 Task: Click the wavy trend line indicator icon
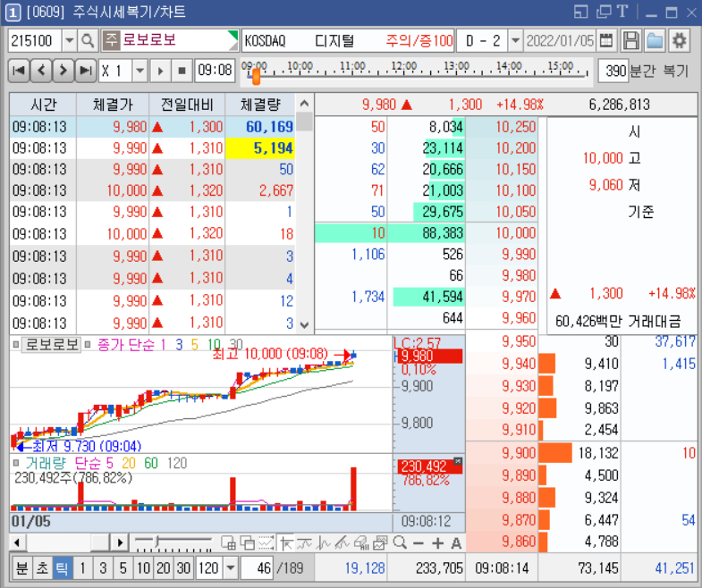(x=304, y=543)
